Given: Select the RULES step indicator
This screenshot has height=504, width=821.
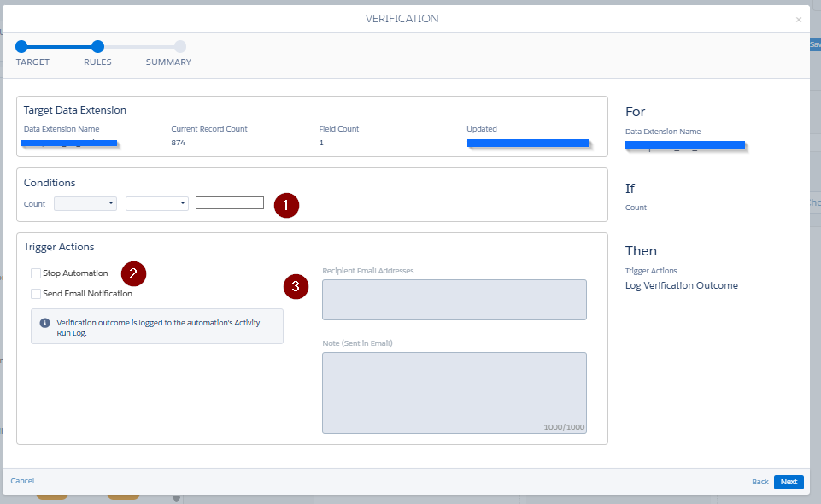Looking at the screenshot, I should [x=98, y=47].
